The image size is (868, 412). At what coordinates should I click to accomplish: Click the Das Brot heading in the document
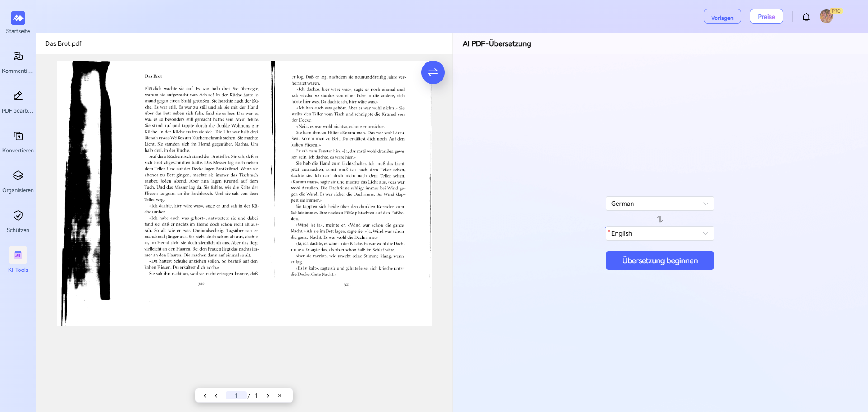click(153, 76)
